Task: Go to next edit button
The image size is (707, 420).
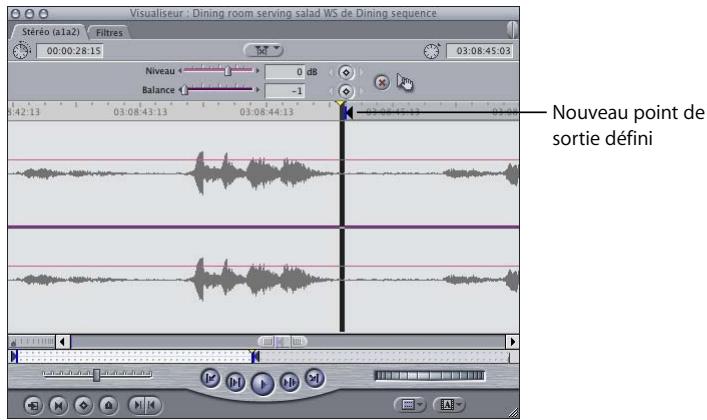Action: pyautogui.click(x=315, y=378)
